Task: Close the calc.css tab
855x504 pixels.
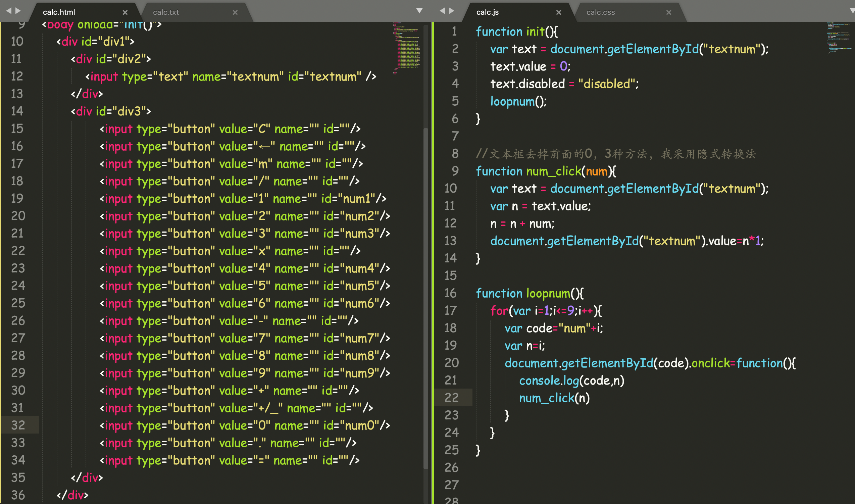Action: pyautogui.click(x=668, y=12)
